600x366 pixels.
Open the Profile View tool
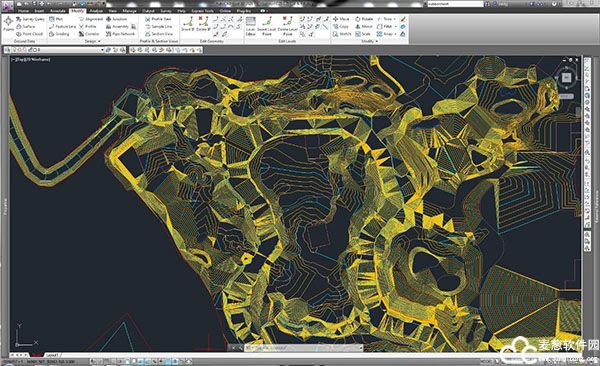pyautogui.click(x=158, y=19)
